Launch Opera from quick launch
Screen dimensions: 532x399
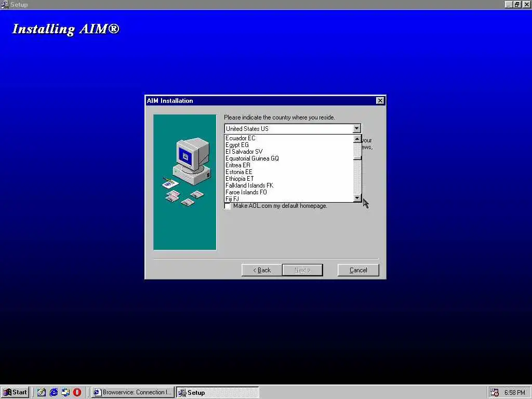(x=77, y=392)
